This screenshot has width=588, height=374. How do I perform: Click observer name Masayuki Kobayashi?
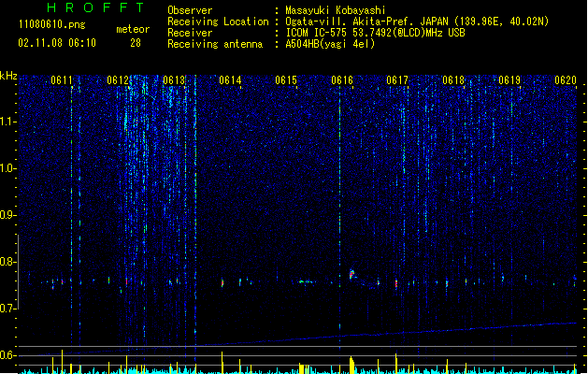click(336, 10)
